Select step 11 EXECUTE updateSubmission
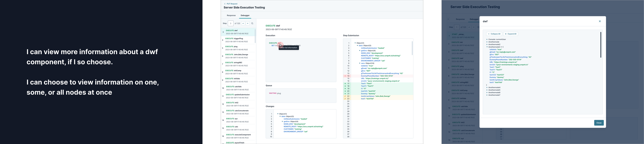Viewport: 644px width, 144px height. (238, 96)
